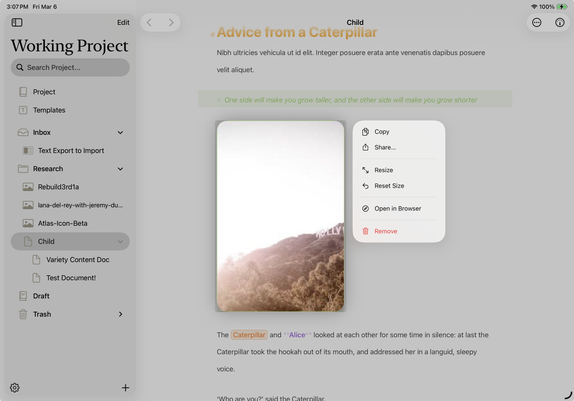Go forward with the right arrow
574x401 pixels.
[x=171, y=23]
